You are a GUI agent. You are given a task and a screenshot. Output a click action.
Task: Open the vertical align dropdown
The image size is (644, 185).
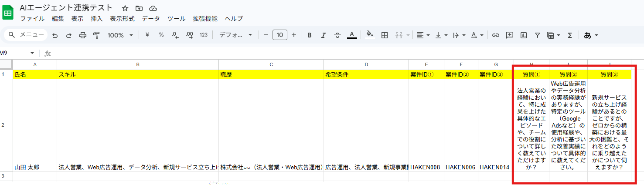[441, 35]
